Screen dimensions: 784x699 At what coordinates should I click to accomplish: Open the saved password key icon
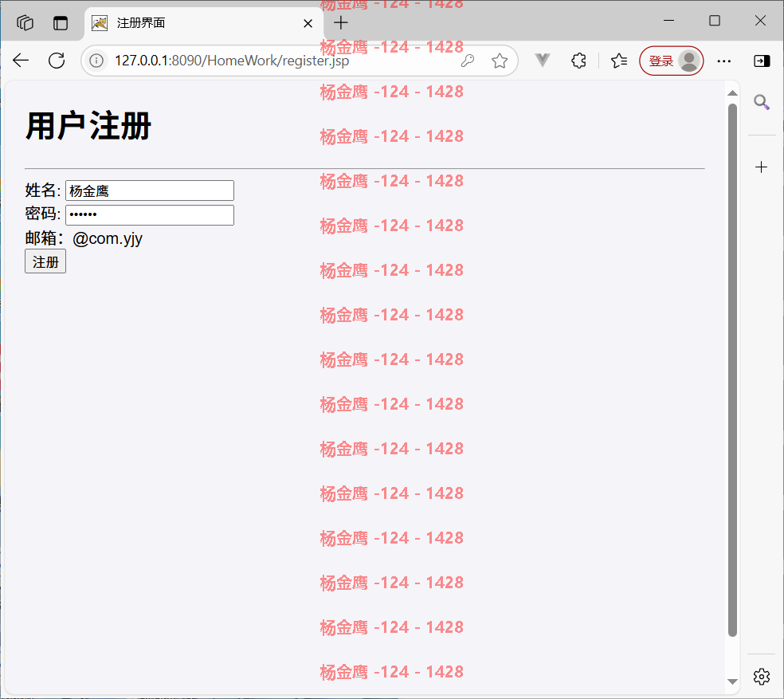point(468,61)
